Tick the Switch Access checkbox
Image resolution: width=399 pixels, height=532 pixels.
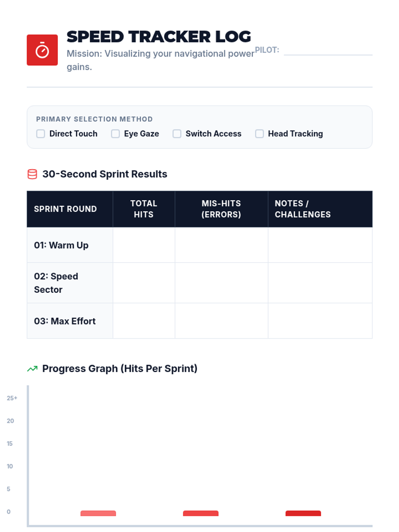177,134
